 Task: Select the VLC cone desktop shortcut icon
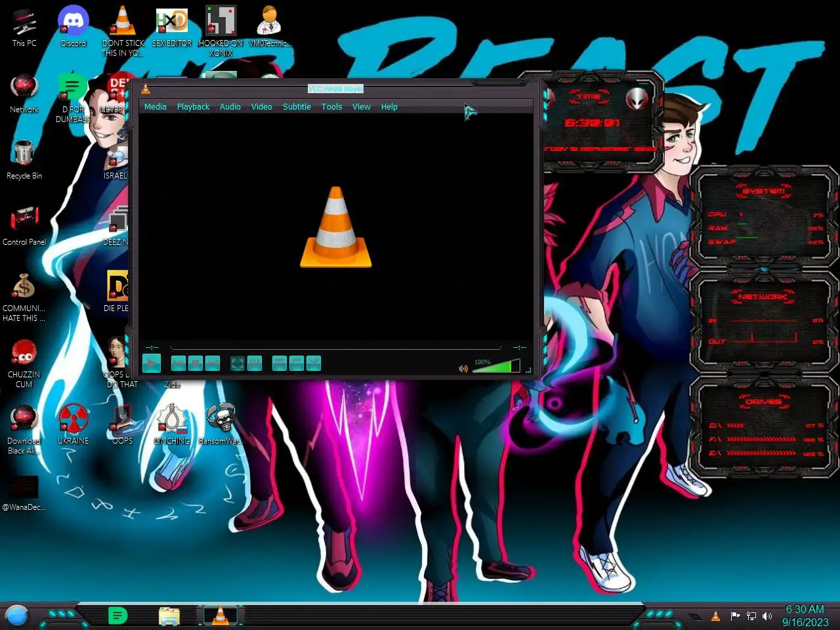[x=123, y=30]
